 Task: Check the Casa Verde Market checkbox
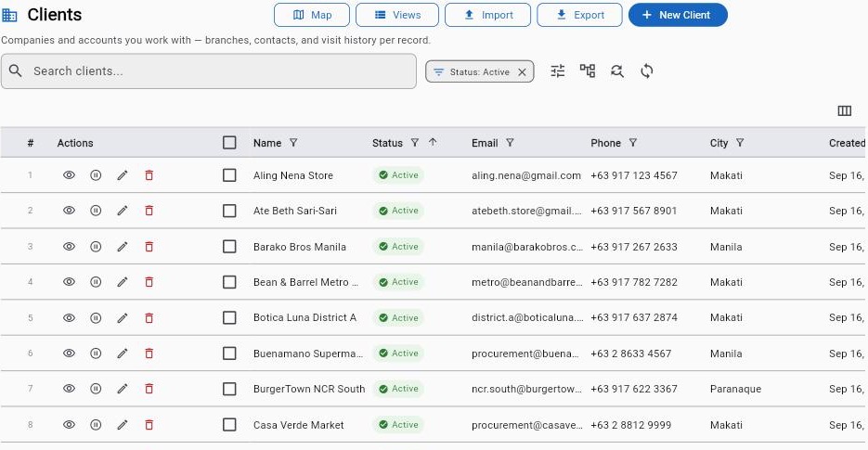pyautogui.click(x=229, y=425)
